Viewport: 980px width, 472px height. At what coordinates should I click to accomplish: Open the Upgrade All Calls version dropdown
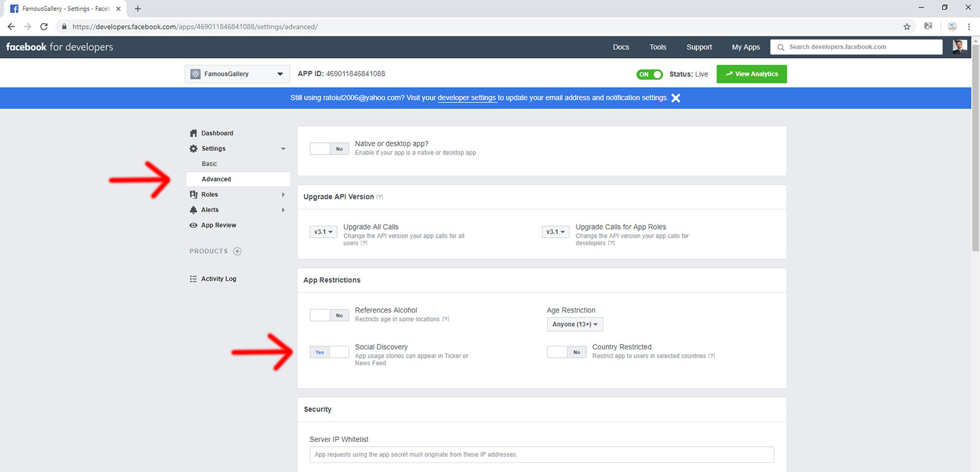point(323,232)
